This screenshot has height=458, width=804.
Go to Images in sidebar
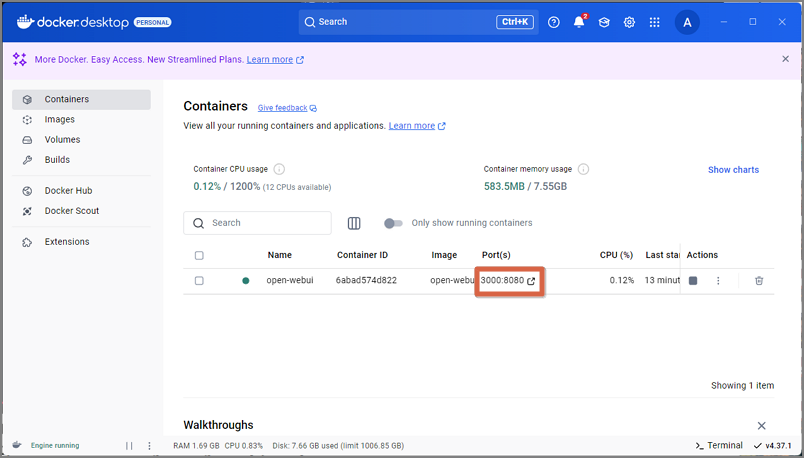coord(81,120)
